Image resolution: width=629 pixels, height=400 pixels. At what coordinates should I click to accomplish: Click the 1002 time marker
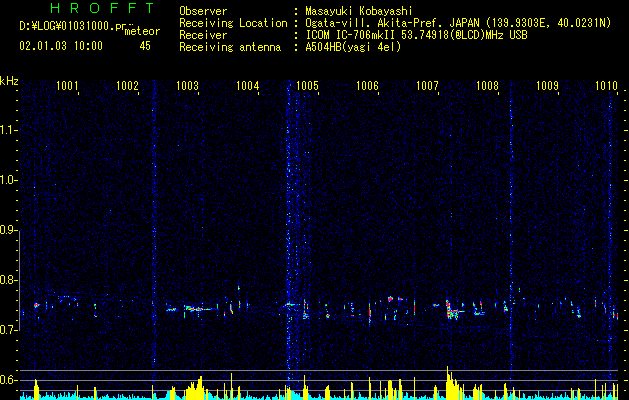(x=127, y=86)
